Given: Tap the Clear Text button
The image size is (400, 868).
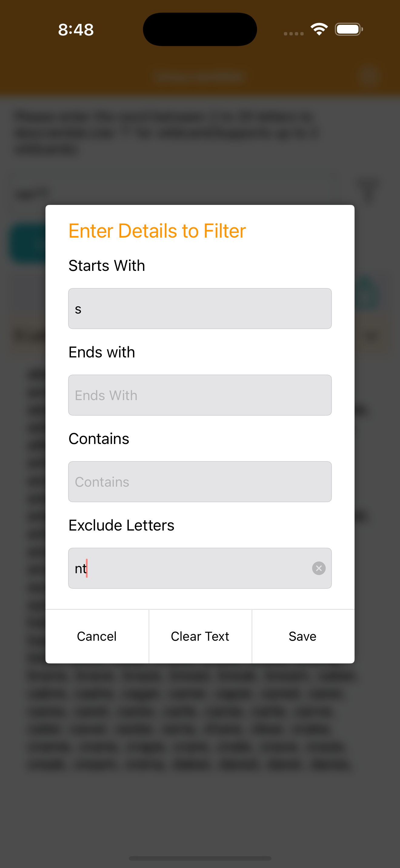Looking at the screenshot, I should tap(200, 636).
